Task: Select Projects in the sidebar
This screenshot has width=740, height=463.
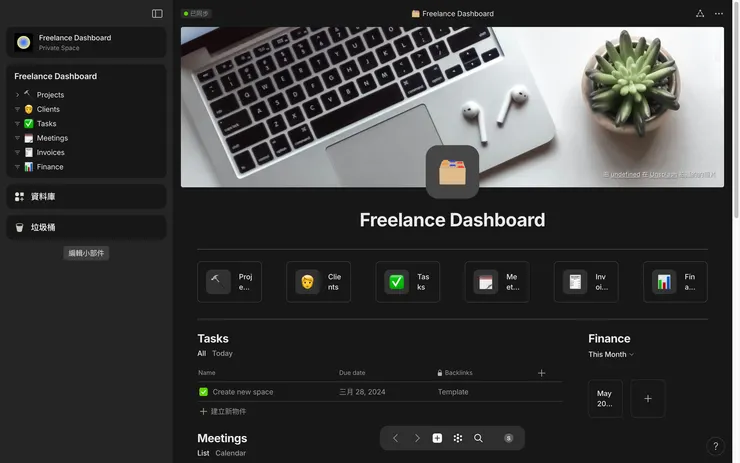Action: (50, 95)
